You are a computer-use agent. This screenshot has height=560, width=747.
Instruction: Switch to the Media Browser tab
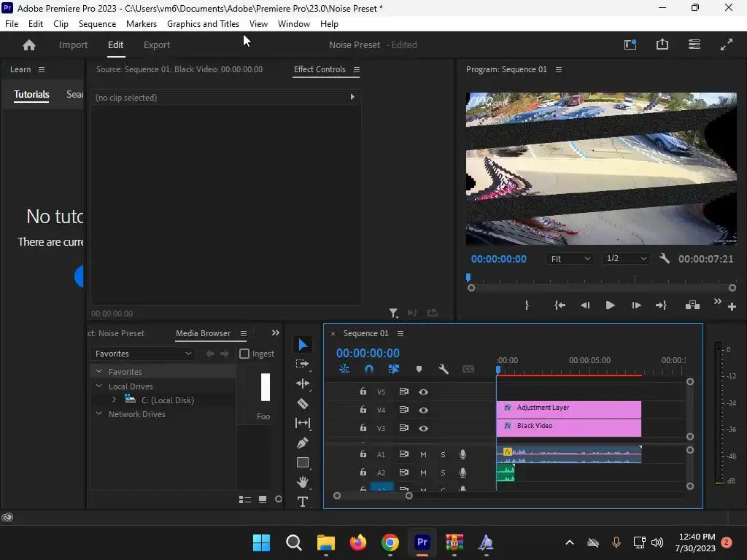pyautogui.click(x=203, y=333)
